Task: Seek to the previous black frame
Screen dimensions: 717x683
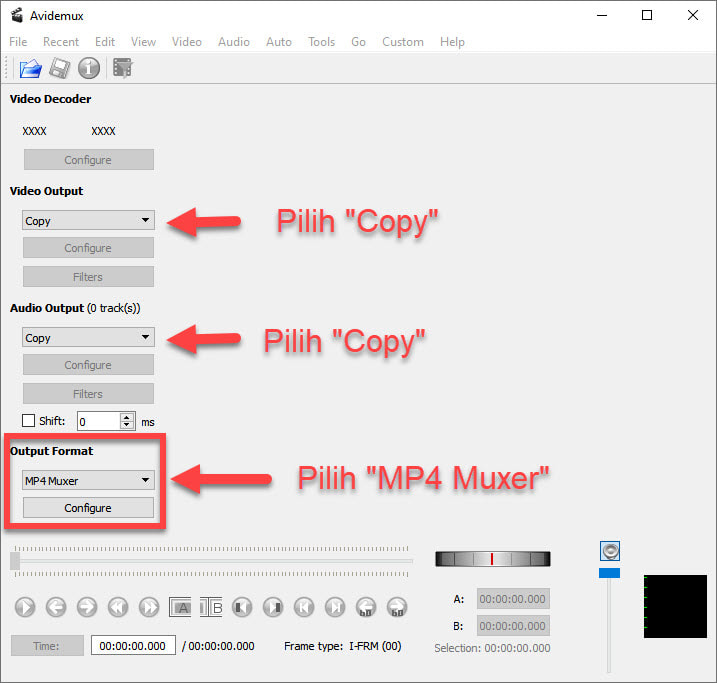Action: (x=242, y=607)
